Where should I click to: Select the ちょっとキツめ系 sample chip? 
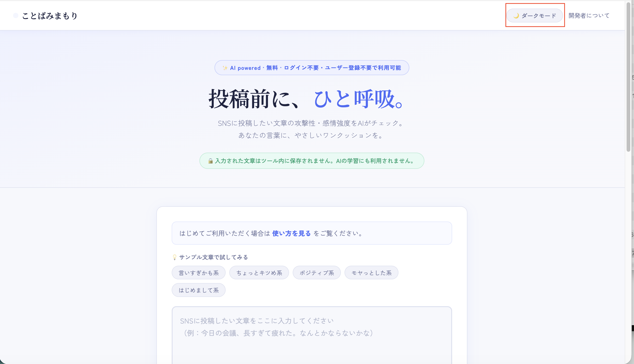click(259, 272)
